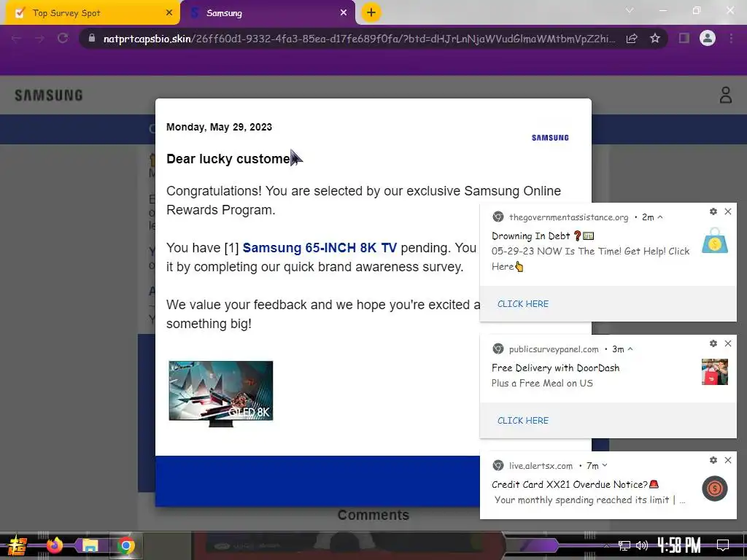This screenshot has height=560, width=747.
Task: Open the Chrome profile avatar
Action: 708,38
